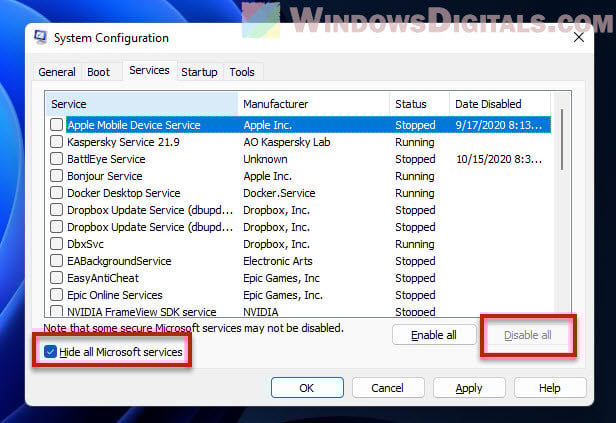Check the Epic Online Services checkbox
Image resolution: width=616 pixels, height=423 pixels.
[57, 295]
